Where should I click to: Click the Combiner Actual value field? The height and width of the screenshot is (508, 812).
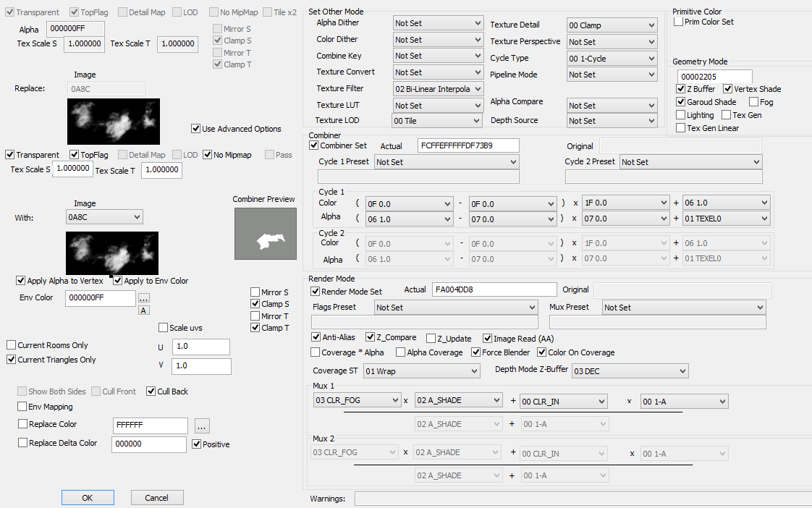tap(469, 145)
